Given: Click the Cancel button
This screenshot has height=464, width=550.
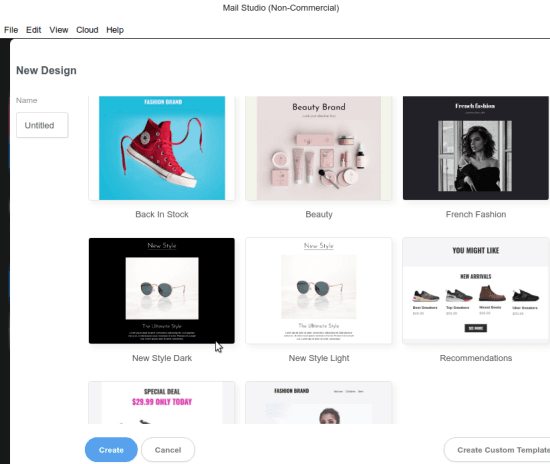Looking at the screenshot, I should point(168,450).
